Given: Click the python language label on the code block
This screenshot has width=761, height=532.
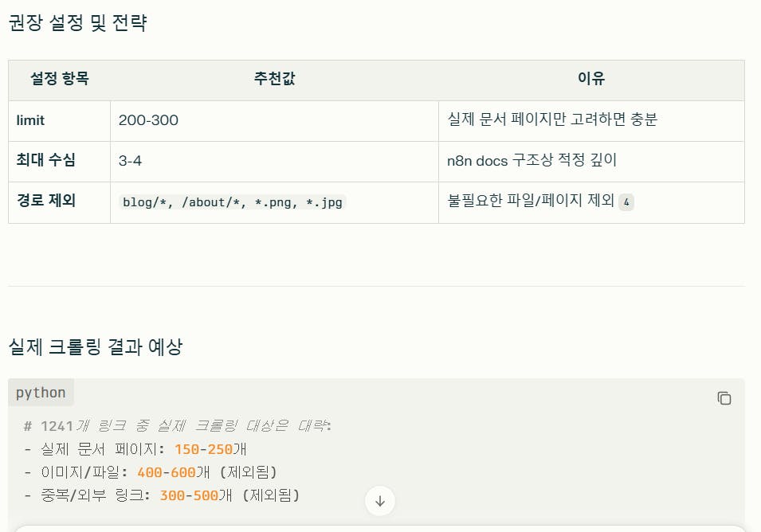Looking at the screenshot, I should 41,392.
